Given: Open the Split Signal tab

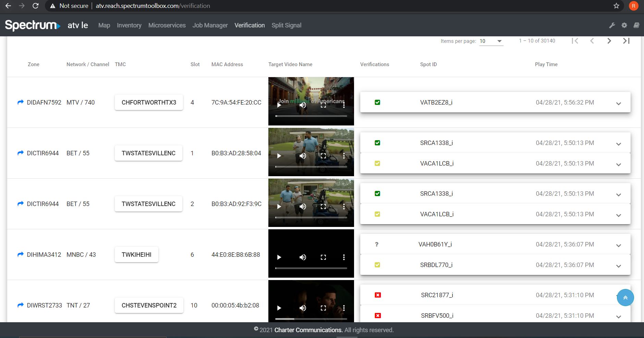Looking at the screenshot, I should (x=287, y=25).
